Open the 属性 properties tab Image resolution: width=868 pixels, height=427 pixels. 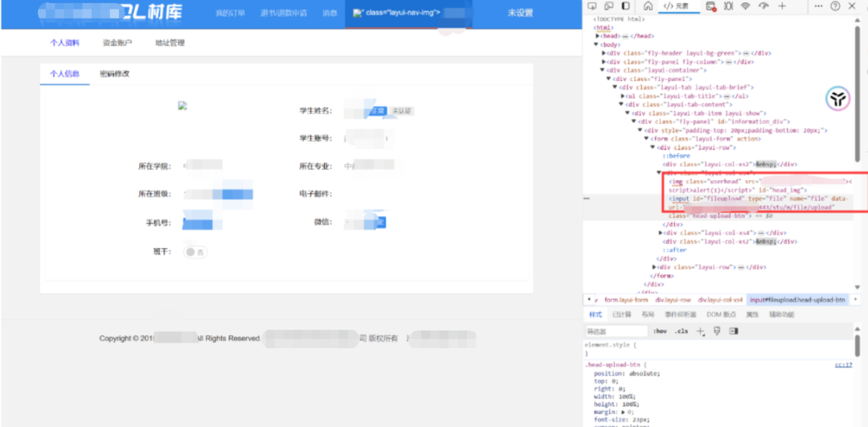point(752,314)
